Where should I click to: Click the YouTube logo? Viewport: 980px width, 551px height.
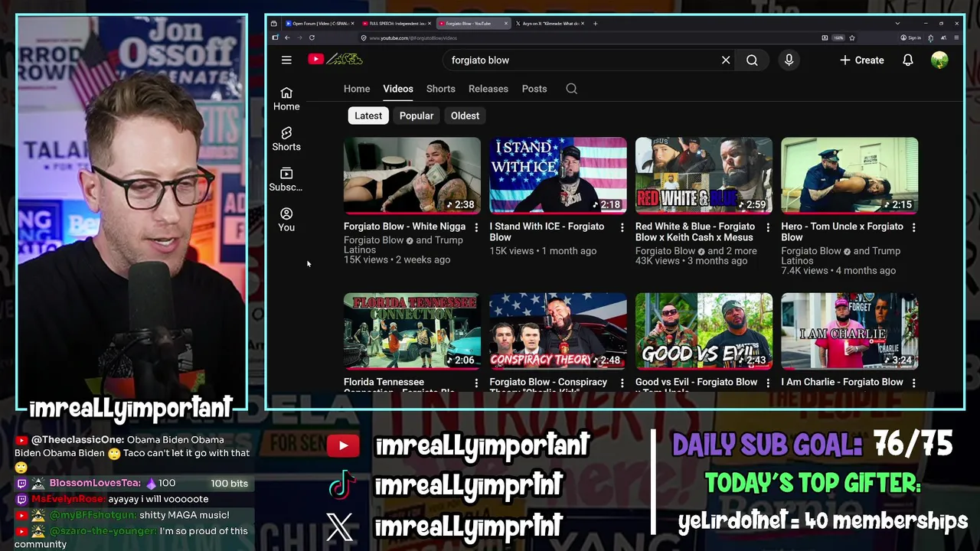tap(335, 60)
